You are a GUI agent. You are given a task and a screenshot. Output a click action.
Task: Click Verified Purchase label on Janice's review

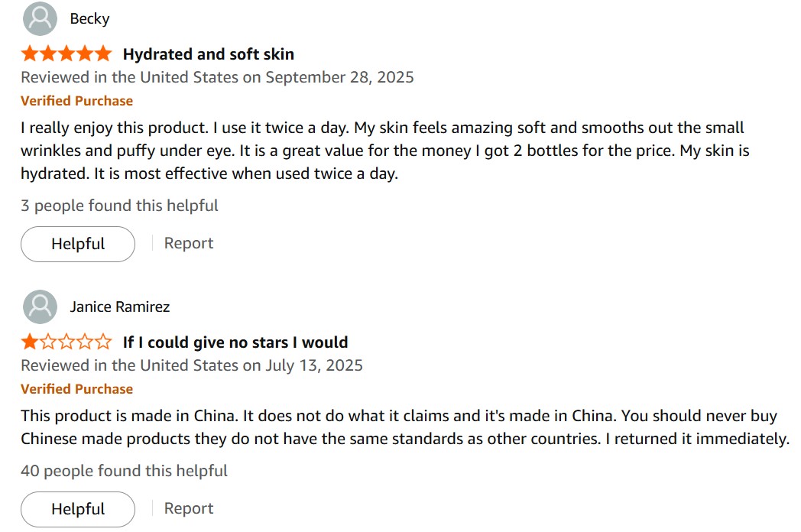pyautogui.click(x=76, y=389)
